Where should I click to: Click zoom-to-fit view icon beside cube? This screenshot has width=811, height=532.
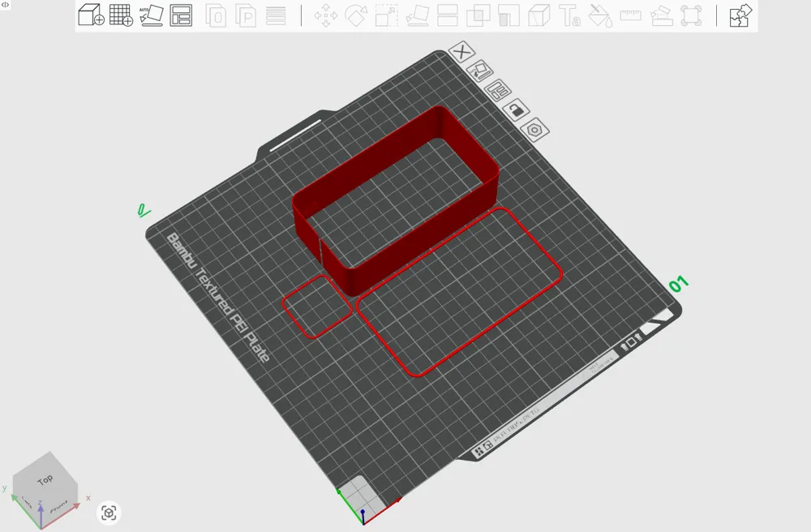(x=109, y=513)
